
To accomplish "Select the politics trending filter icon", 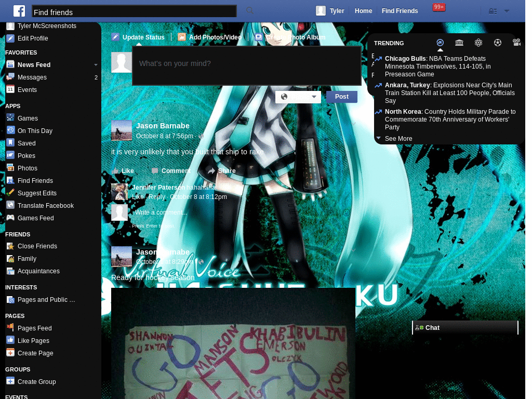I will [459, 43].
